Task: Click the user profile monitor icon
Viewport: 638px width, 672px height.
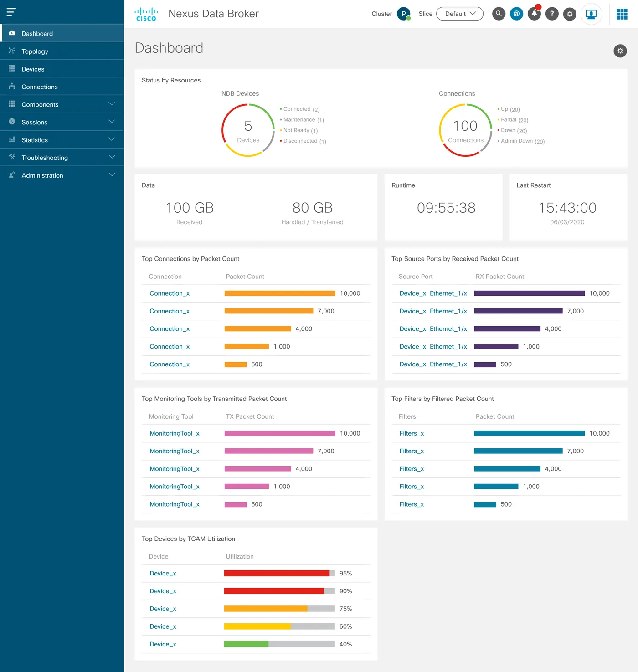Action: click(591, 14)
